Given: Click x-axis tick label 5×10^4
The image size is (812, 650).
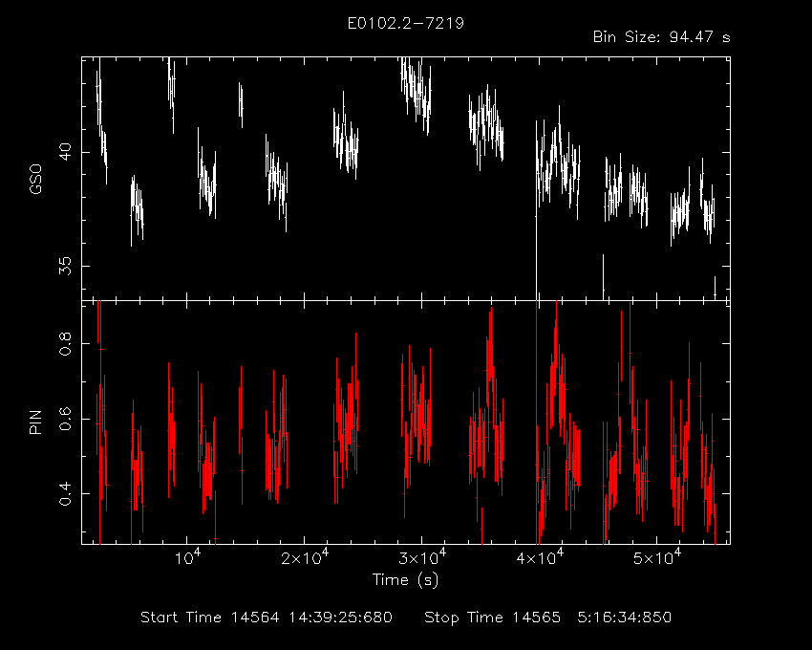Looking at the screenshot, I should tap(657, 557).
